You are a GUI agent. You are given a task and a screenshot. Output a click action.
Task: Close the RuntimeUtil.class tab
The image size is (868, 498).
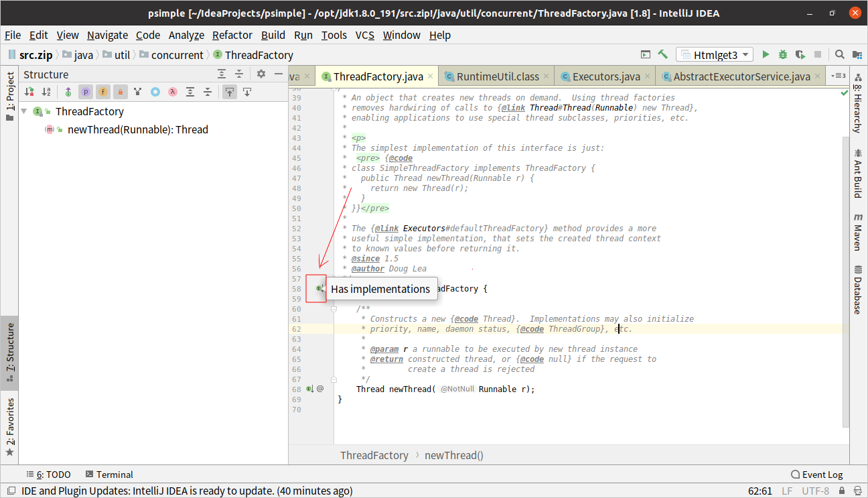(546, 77)
